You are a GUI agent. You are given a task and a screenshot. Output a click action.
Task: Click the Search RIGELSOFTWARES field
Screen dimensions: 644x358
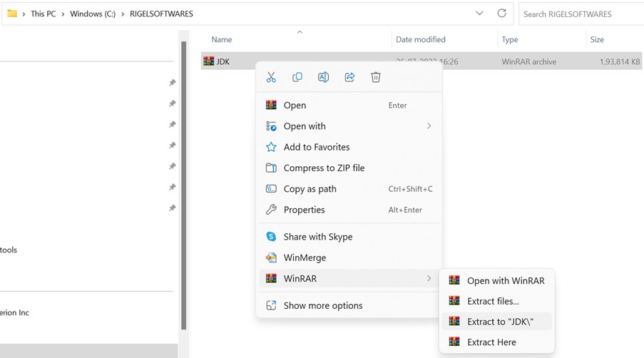579,14
